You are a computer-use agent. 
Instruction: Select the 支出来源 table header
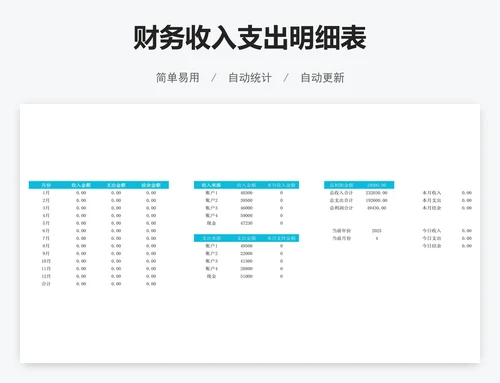(211, 238)
